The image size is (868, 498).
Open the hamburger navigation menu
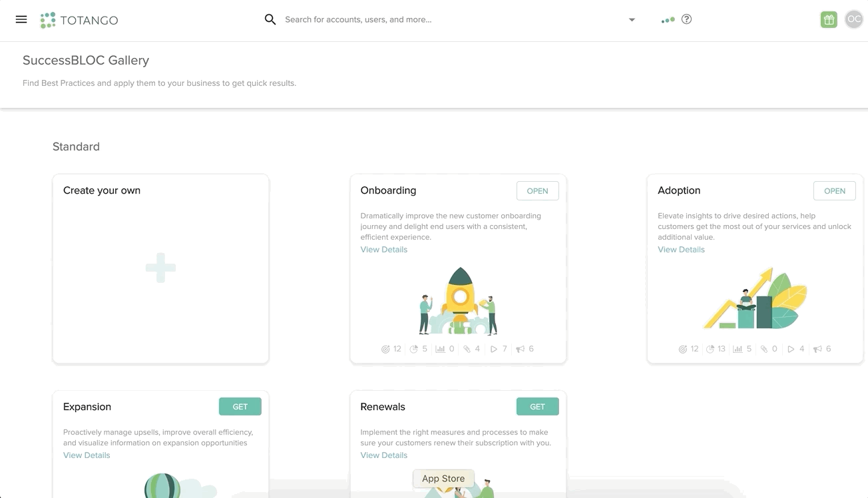pos(21,19)
